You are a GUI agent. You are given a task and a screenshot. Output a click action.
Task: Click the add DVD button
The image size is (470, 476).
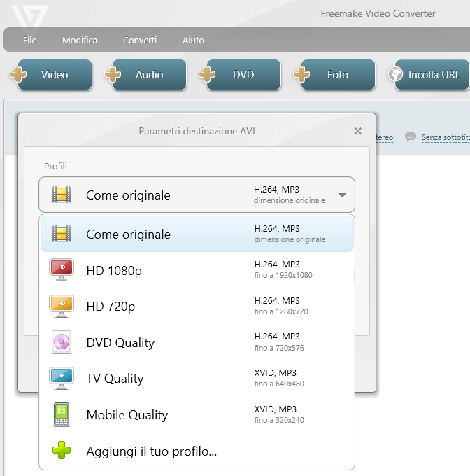click(243, 75)
